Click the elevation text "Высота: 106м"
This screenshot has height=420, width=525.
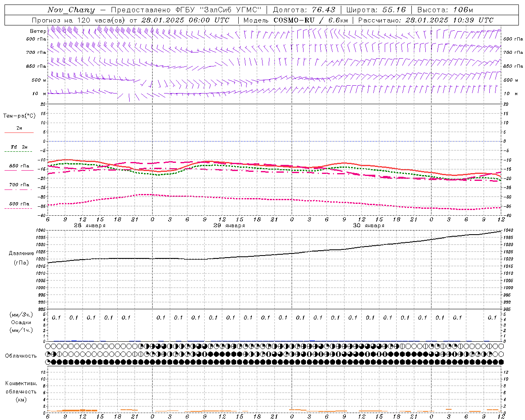[445, 10]
